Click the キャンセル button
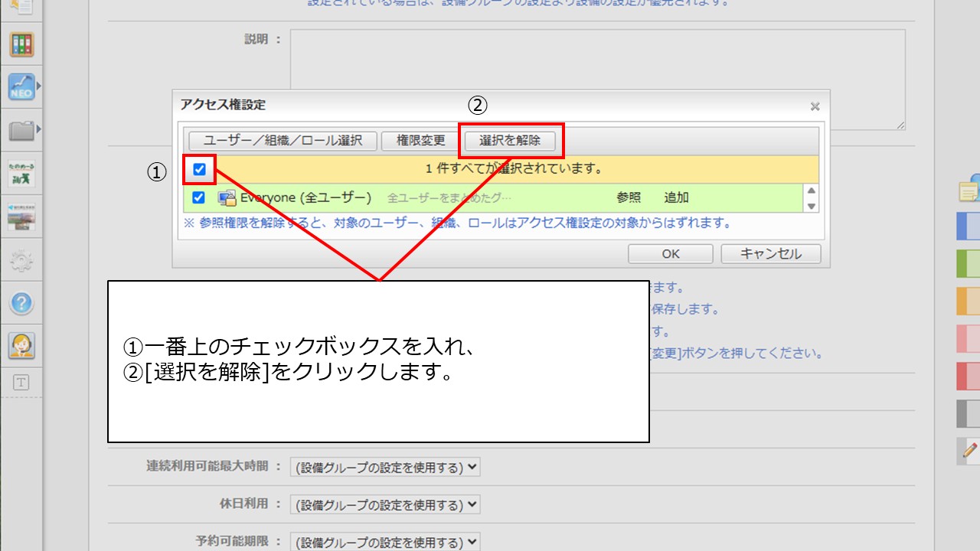Screen dimensions: 980x551 (770, 254)
